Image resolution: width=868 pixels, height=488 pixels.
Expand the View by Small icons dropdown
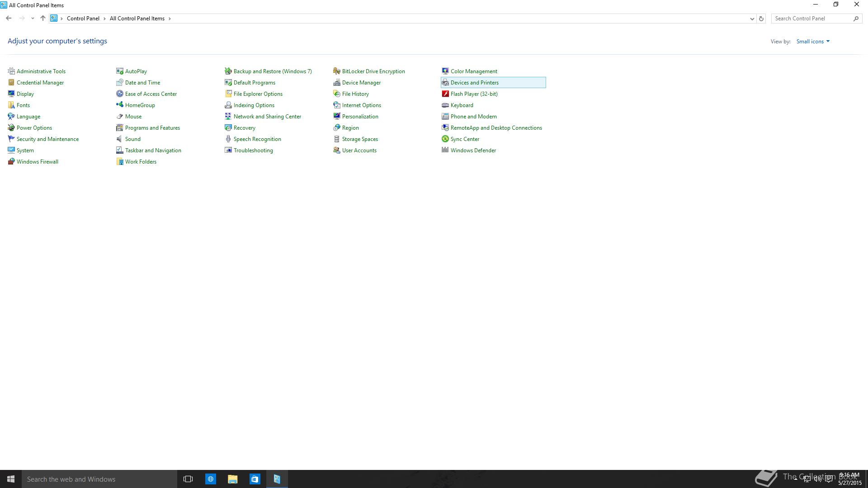coord(813,41)
